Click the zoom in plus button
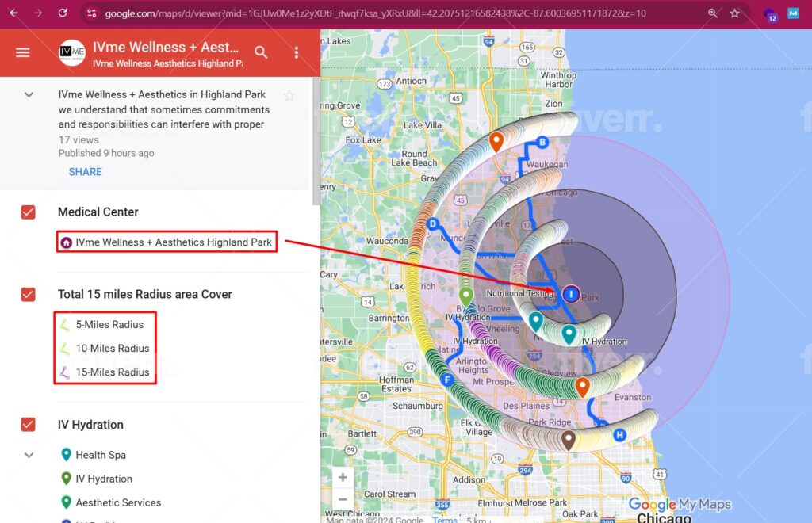Image resolution: width=812 pixels, height=523 pixels. click(x=343, y=477)
